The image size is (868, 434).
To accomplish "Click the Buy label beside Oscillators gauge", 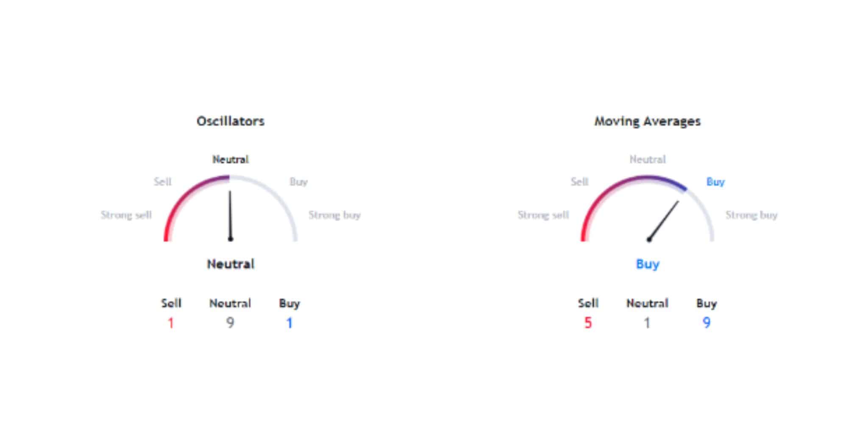I will pos(298,182).
